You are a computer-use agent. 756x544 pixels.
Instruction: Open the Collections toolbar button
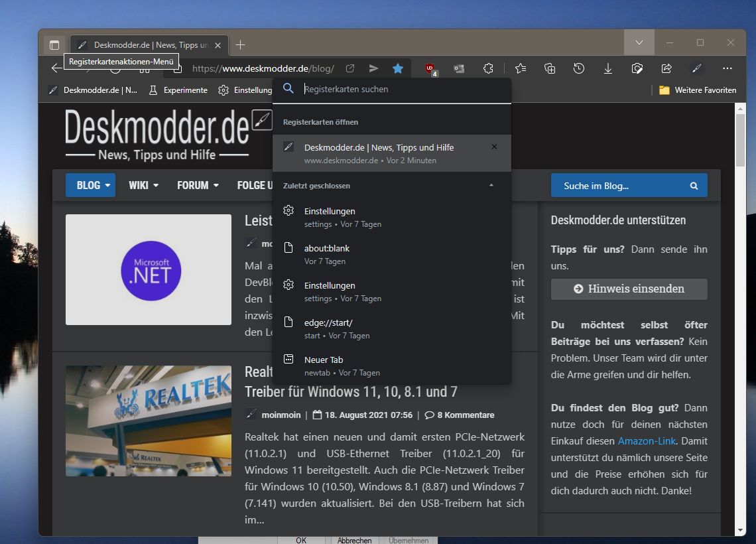click(550, 68)
